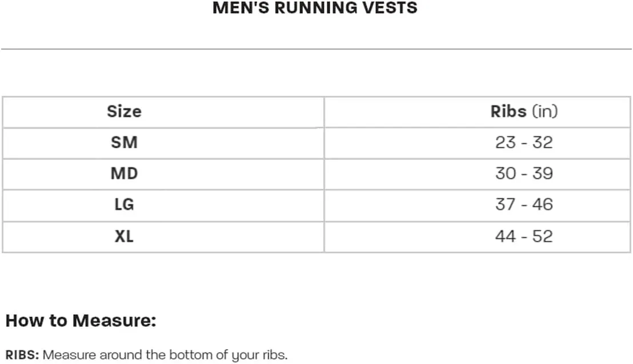Click the word 'Ribs' in table header
Viewport: 633px width, 364px height.
(508, 112)
